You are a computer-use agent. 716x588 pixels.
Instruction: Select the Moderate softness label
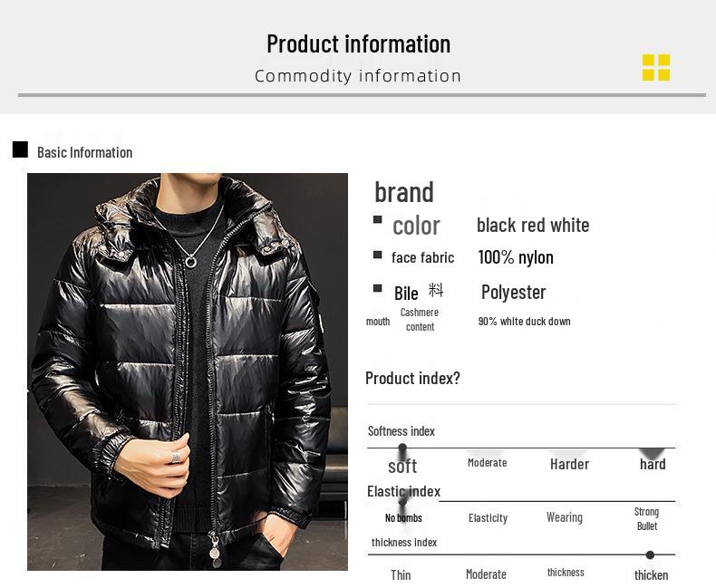[x=487, y=463]
